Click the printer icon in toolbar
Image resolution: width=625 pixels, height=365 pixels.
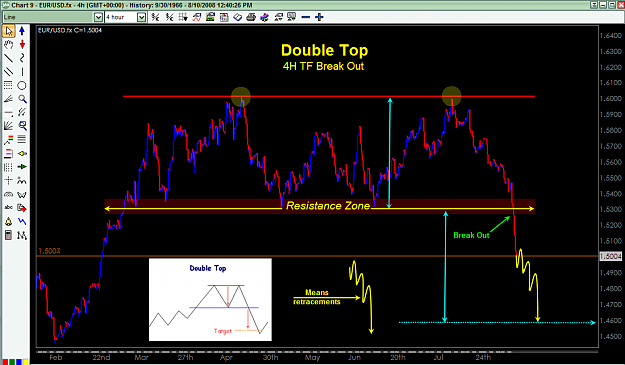[251, 17]
